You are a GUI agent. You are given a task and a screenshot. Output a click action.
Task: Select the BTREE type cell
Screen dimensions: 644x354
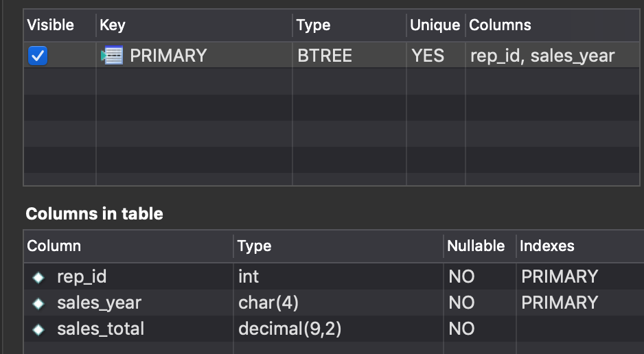(x=325, y=56)
